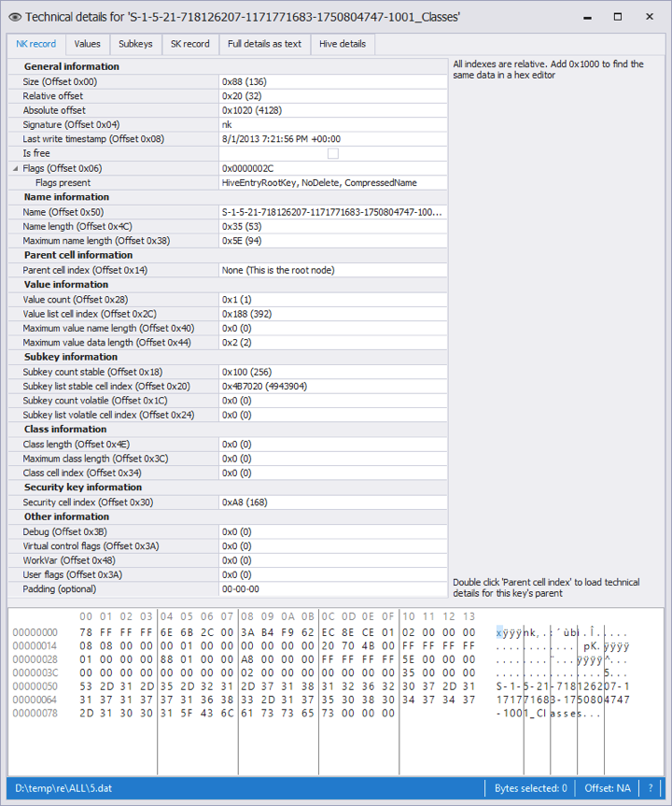The image size is (672, 806).
Task: Toggle the 'Is free' checkbox
Action: pos(332,153)
